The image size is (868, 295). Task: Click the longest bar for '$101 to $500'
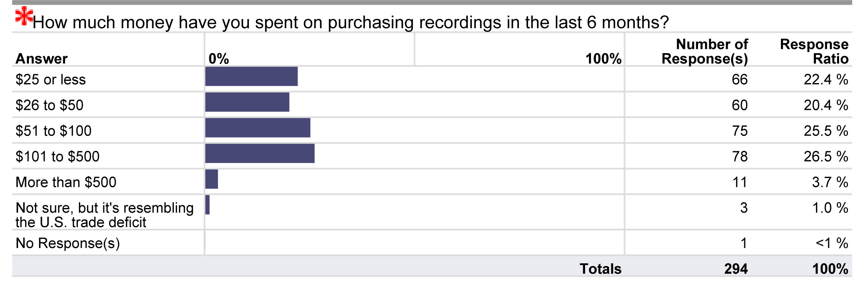260,153
